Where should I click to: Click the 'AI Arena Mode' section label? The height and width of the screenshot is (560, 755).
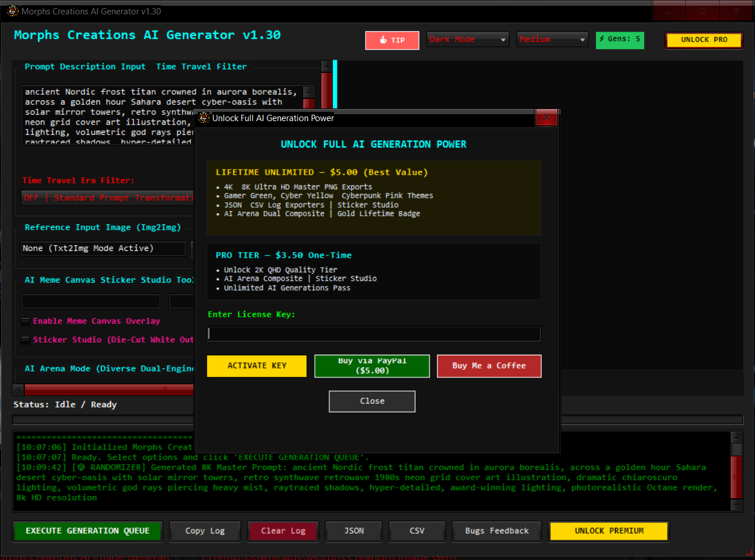coord(109,369)
